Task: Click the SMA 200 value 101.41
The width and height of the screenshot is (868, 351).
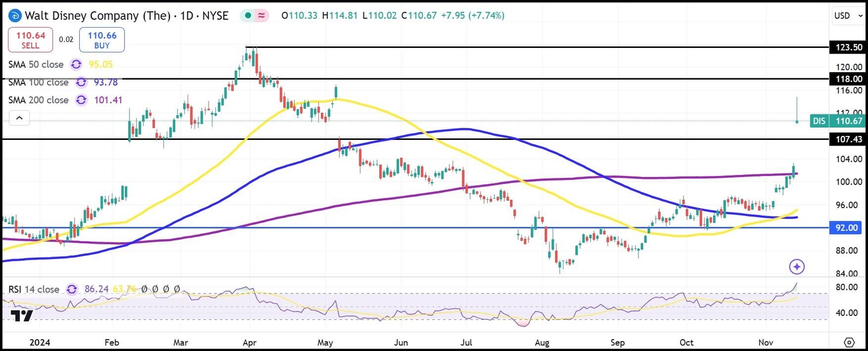Action: click(x=109, y=100)
